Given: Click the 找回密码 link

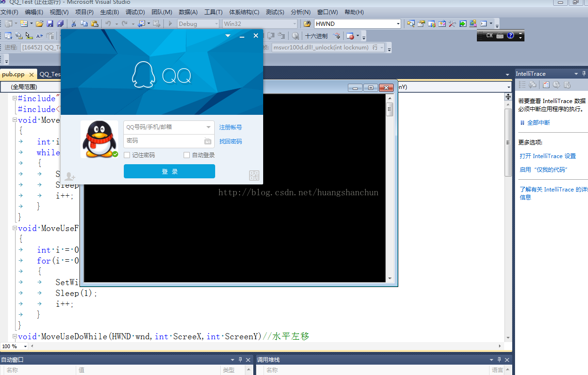Looking at the screenshot, I should [x=231, y=141].
